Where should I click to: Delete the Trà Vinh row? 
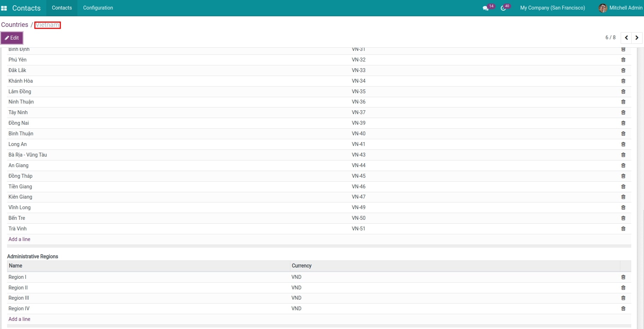[623, 229]
